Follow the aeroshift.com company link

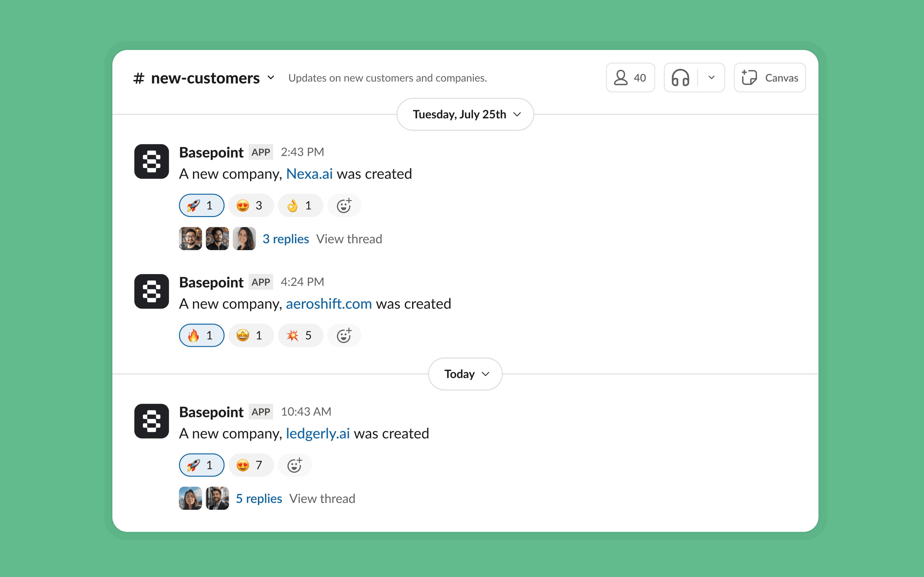coord(328,304)
